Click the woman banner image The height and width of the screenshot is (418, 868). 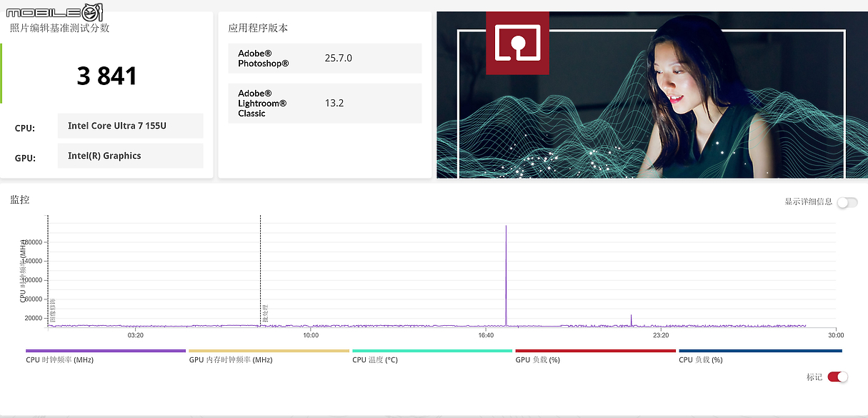[x=652, y=94]
